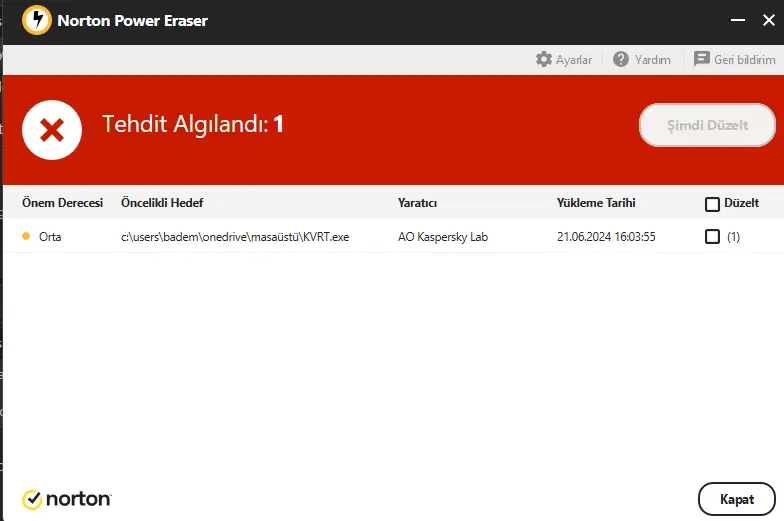Sort by the Önem Derecesi column header
The image size is (784, 521).
coord(62,202)
